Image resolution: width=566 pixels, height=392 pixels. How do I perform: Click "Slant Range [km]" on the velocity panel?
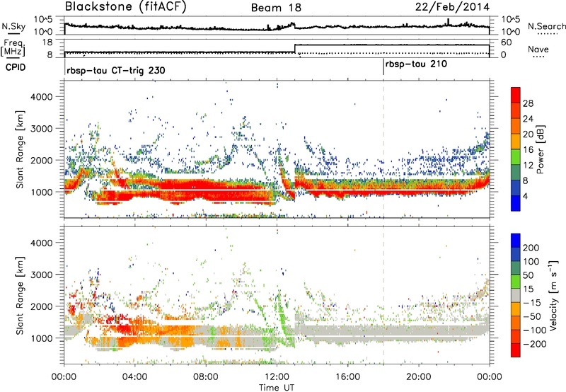(x=21, y=295)
